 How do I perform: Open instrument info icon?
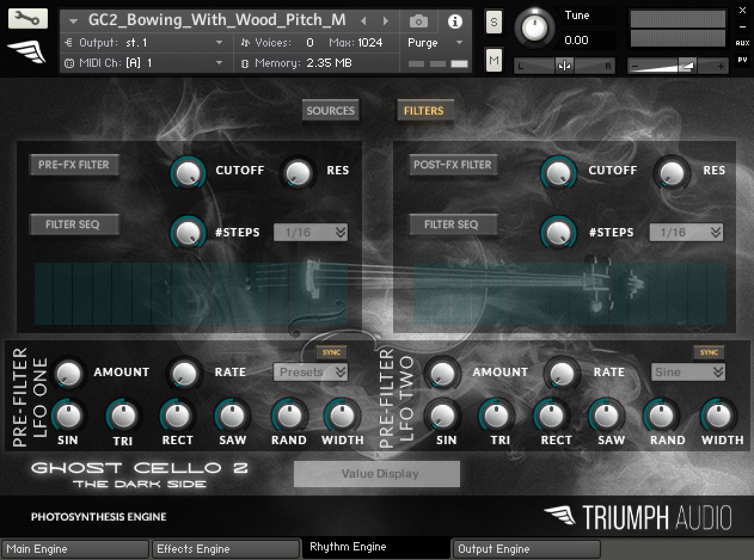tap(455, 21)
